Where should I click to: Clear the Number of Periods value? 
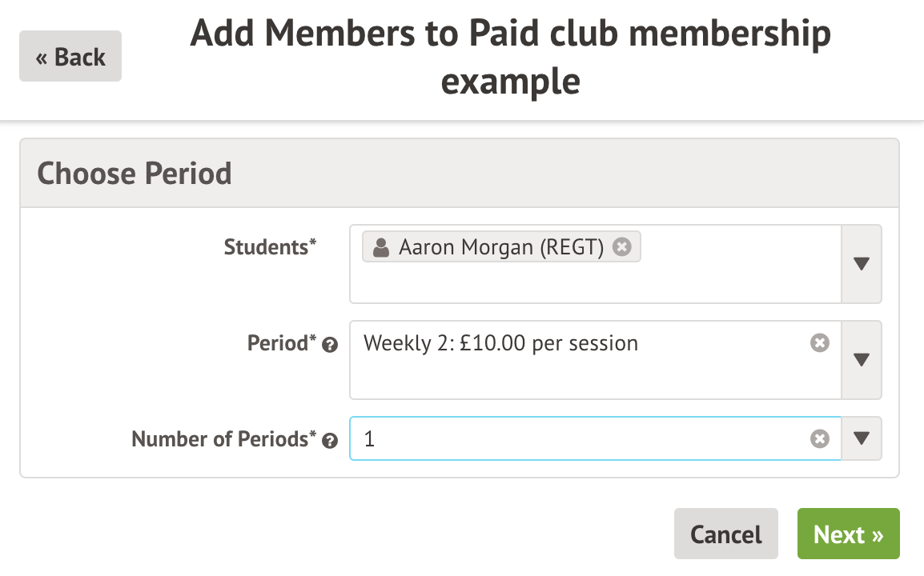point(819,438)
